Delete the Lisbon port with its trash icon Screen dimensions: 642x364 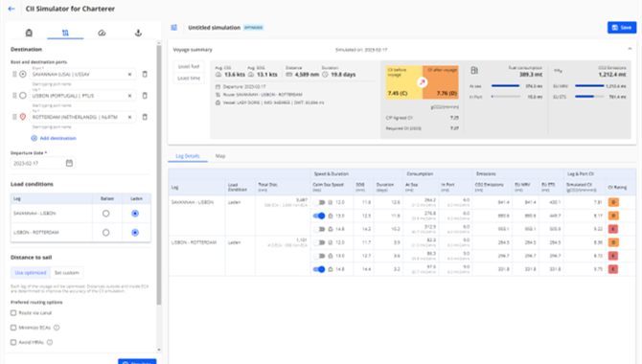(145, 96)
